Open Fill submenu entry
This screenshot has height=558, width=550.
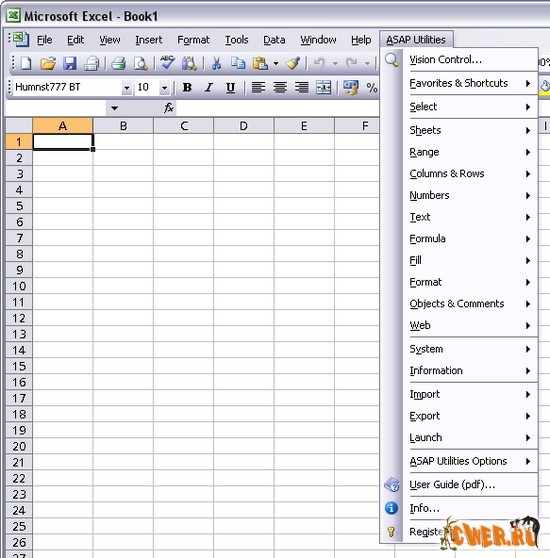pos(470,260)
